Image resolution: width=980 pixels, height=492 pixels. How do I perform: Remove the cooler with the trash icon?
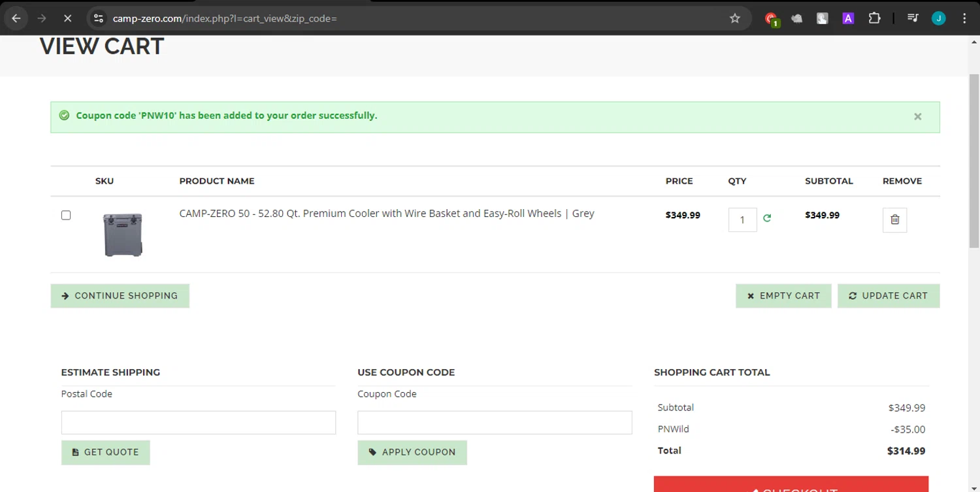[x=895, y=220]
